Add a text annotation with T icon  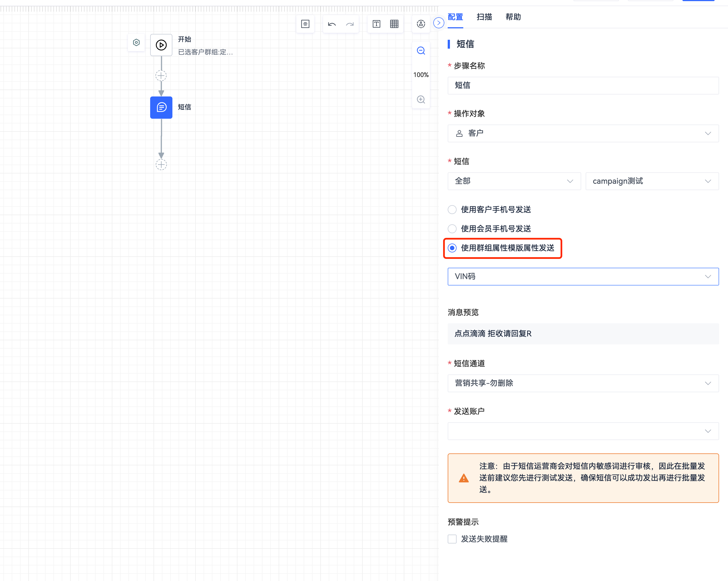point(376,24)
